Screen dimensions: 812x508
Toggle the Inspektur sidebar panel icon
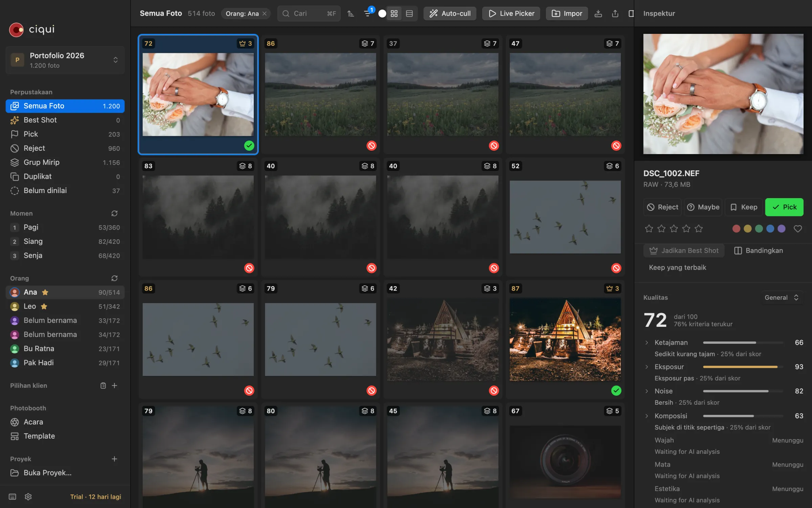point(631,14)
